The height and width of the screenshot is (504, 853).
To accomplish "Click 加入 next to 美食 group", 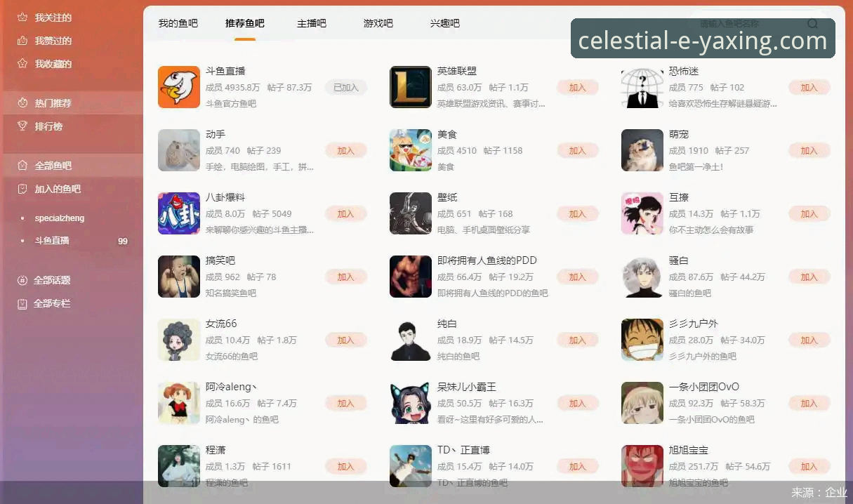I will click(578, 151).
